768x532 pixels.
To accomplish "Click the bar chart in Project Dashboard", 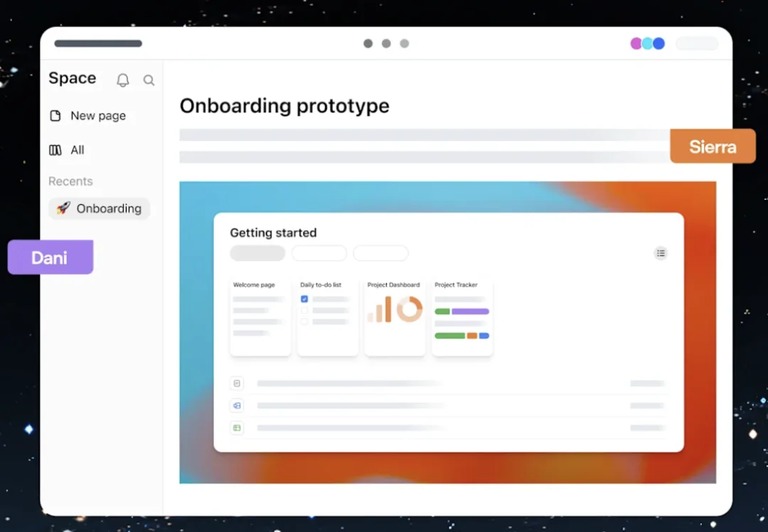I will tap(380, 310).
